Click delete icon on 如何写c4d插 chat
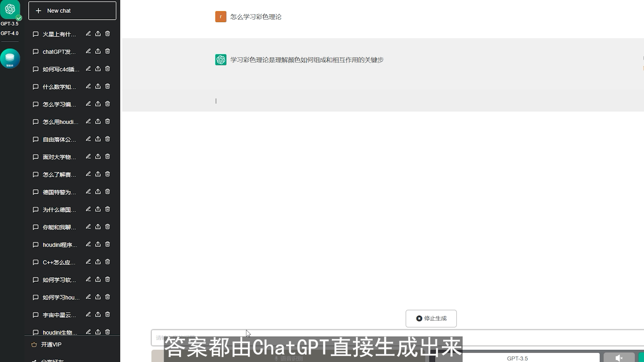Screen dimensions: 644x362 tap(107, 69)
